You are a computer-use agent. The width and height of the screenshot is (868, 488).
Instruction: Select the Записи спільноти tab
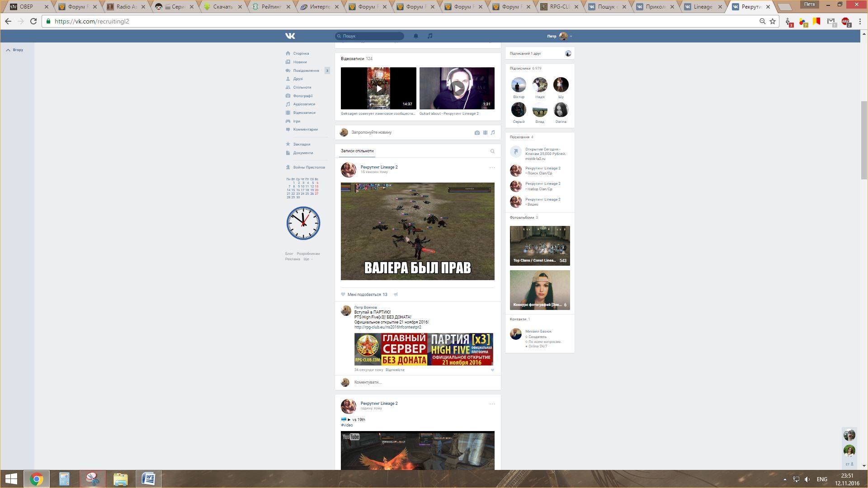click(x=357, y=151)
